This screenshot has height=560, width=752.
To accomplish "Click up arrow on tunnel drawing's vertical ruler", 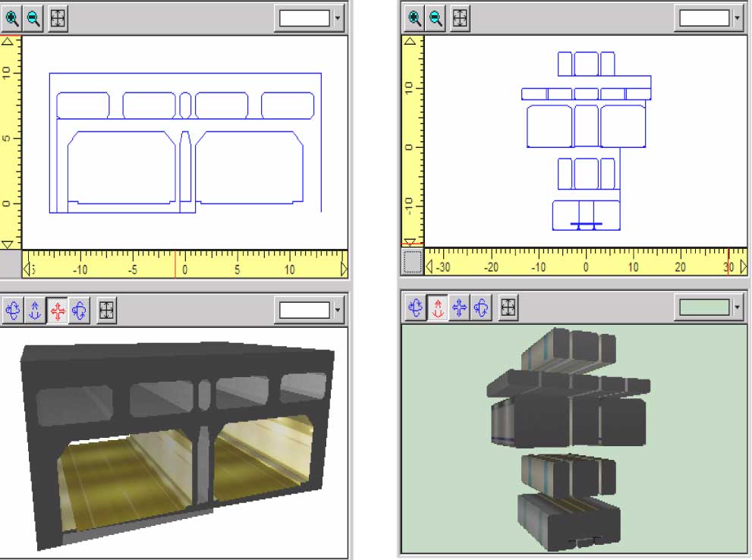I will pyautogui.click(x=8, y=42).
